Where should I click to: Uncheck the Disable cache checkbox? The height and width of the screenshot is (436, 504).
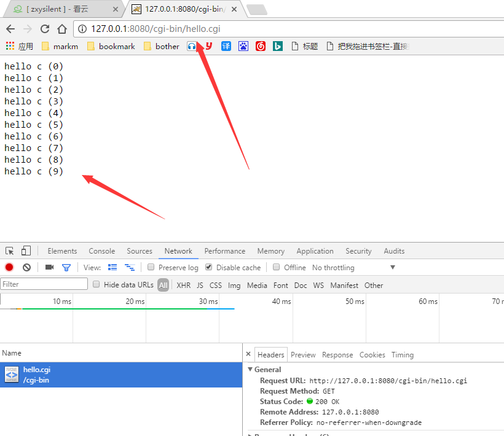tap(209, 268)
